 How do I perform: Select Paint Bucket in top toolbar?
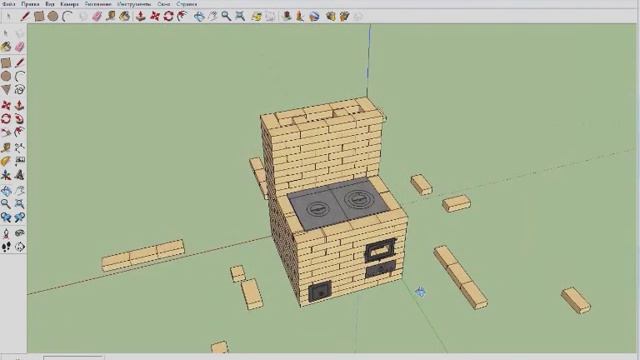(124, 16)
